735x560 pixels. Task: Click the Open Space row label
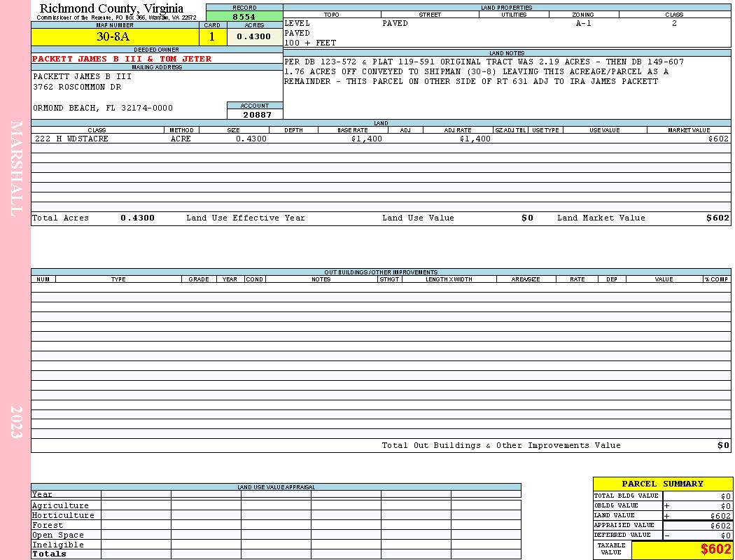pos(57,535)
